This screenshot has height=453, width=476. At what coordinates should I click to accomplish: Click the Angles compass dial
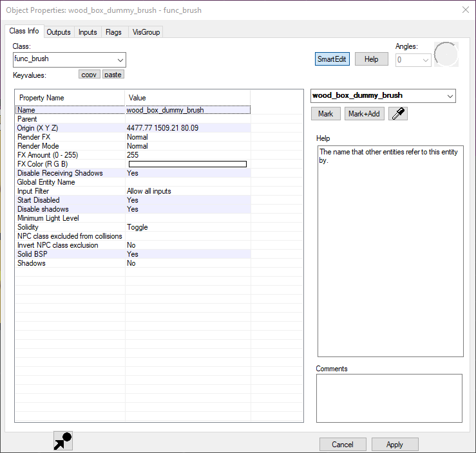pyautogui.click(x=446, y=55)
